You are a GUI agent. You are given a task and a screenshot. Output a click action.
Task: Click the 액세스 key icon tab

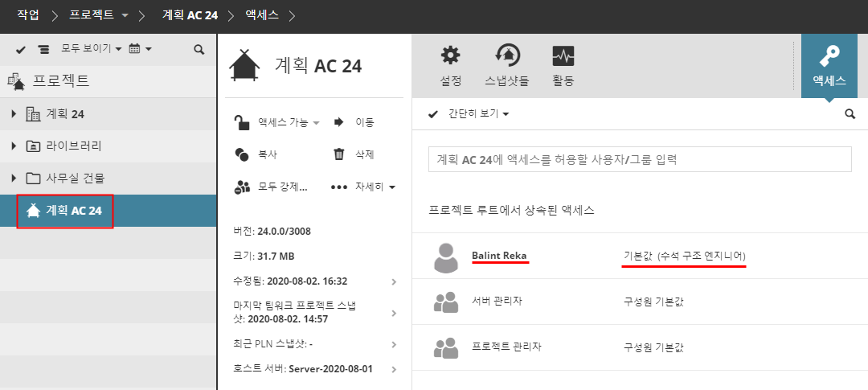pyautogui.click(x=829, y=56)
